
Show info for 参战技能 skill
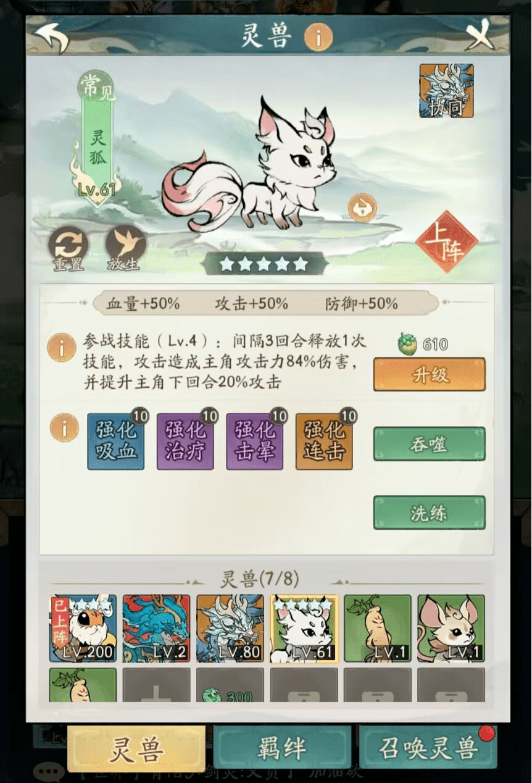point(62,350)
